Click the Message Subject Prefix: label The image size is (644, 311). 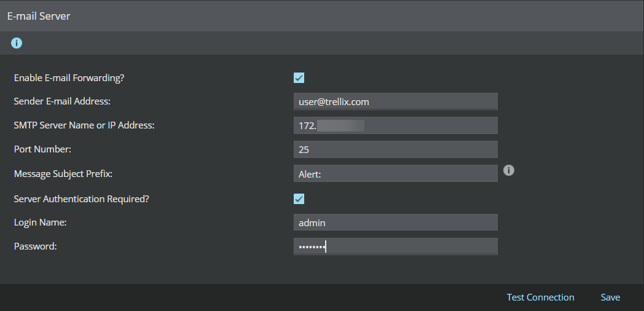coord(63,174)
